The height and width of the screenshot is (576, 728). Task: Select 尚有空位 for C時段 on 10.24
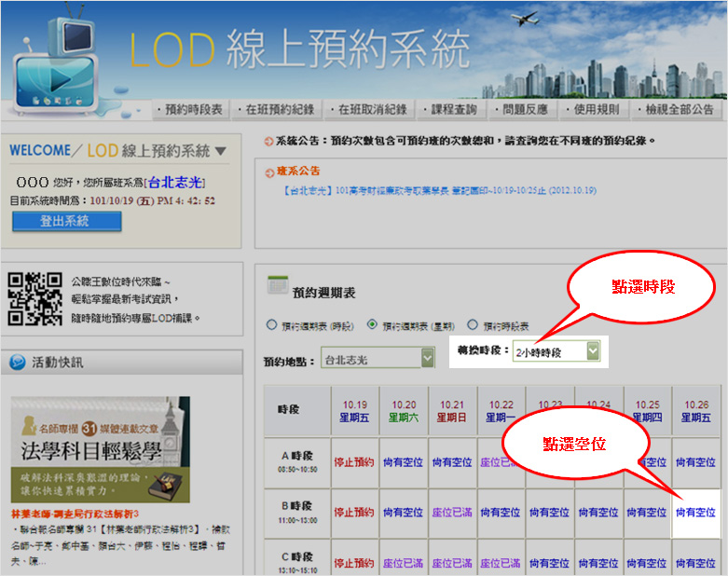598,563
